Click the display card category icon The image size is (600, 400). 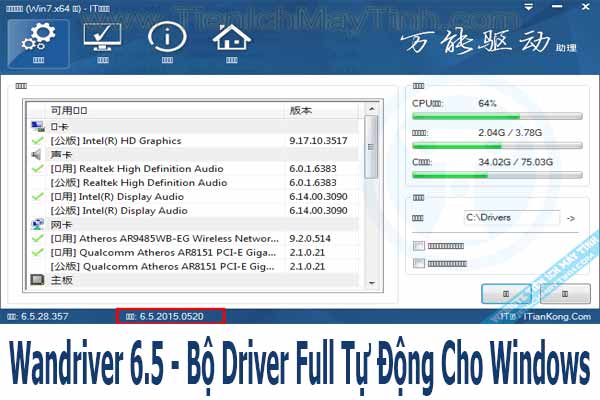point(38,126)
